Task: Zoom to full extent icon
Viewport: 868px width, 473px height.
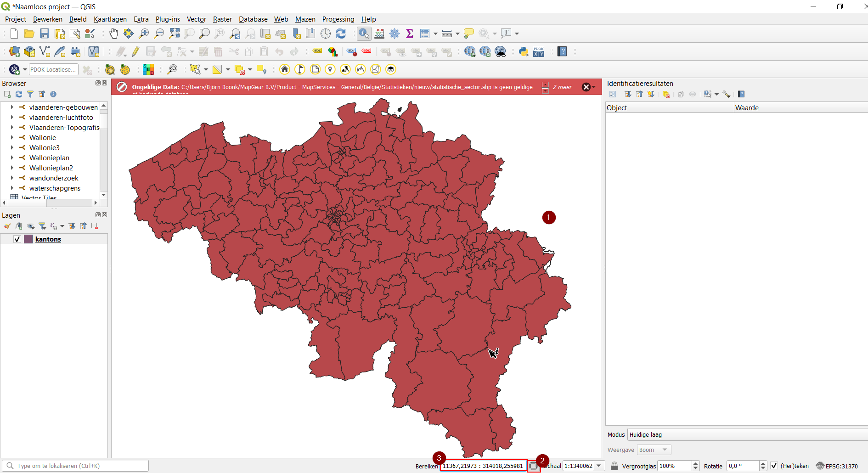Action: (x=174, y=34)
